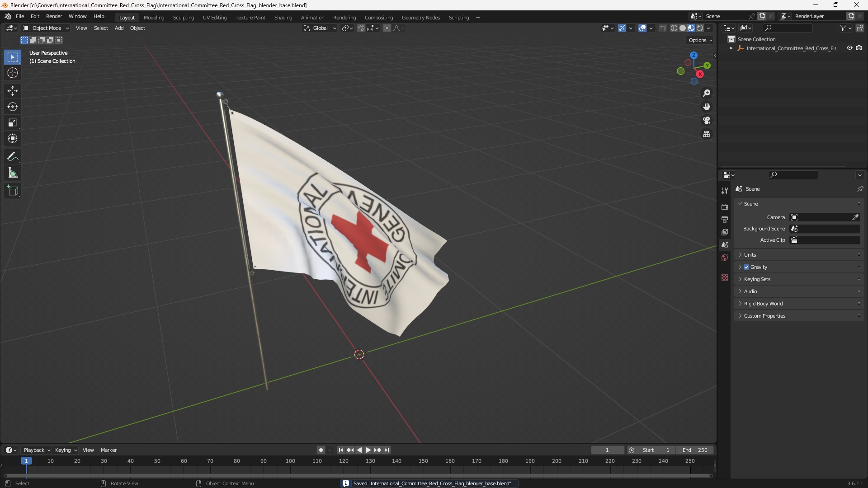Toggle X-ray display
The height and width of the screenshot is (488, 868).
pyautogui.click(x=663, y=28)
